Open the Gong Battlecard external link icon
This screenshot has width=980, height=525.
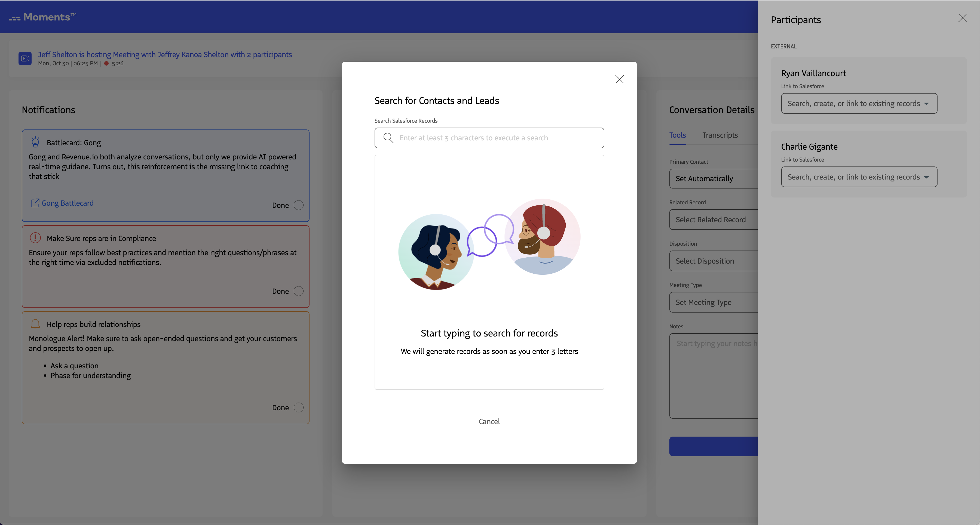(35, 203)
